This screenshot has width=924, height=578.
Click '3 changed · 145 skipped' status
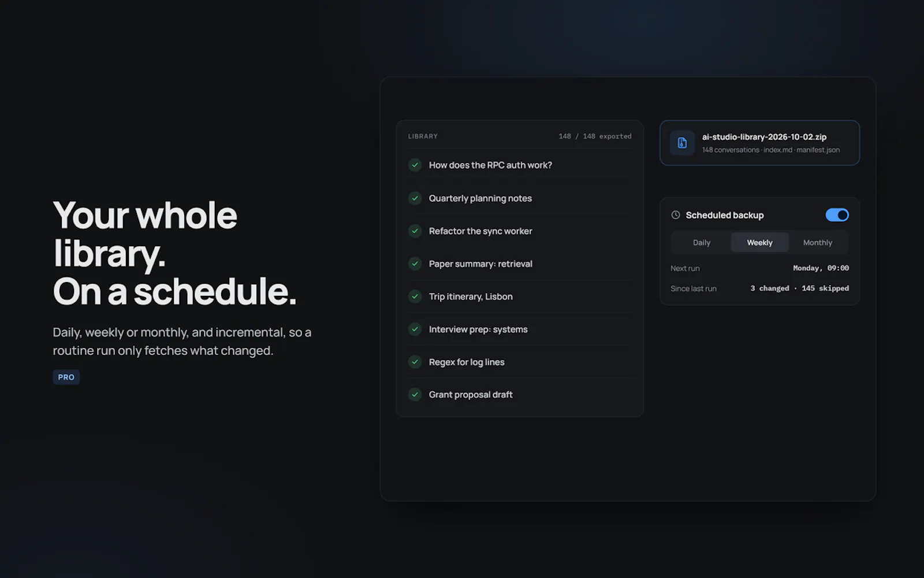(800, 288)
